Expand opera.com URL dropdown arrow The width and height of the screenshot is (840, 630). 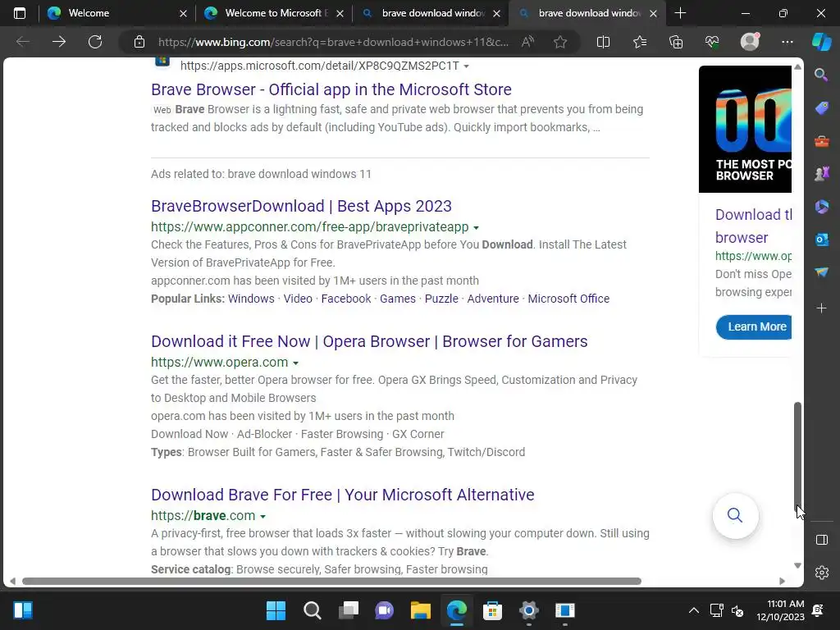tap(295, 363)
